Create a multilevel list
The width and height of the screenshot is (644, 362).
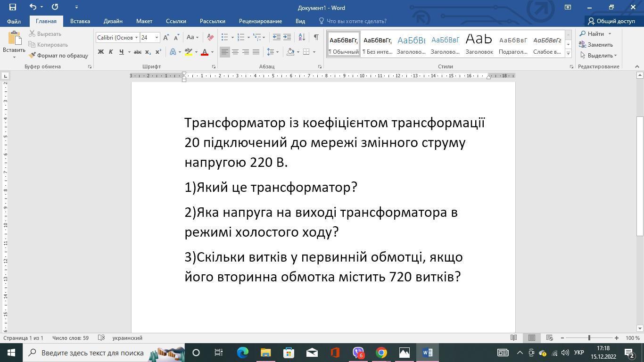tap(257, 37)
